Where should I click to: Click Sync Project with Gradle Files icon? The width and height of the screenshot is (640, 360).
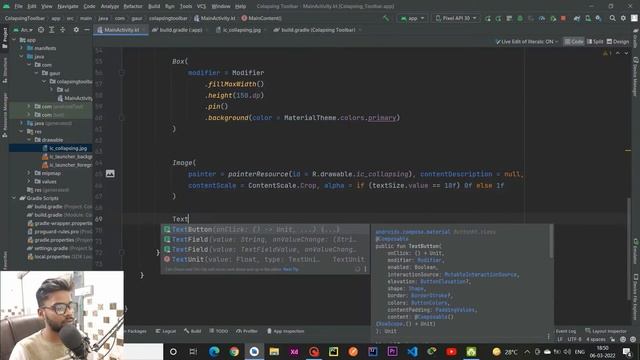point(577,18)
